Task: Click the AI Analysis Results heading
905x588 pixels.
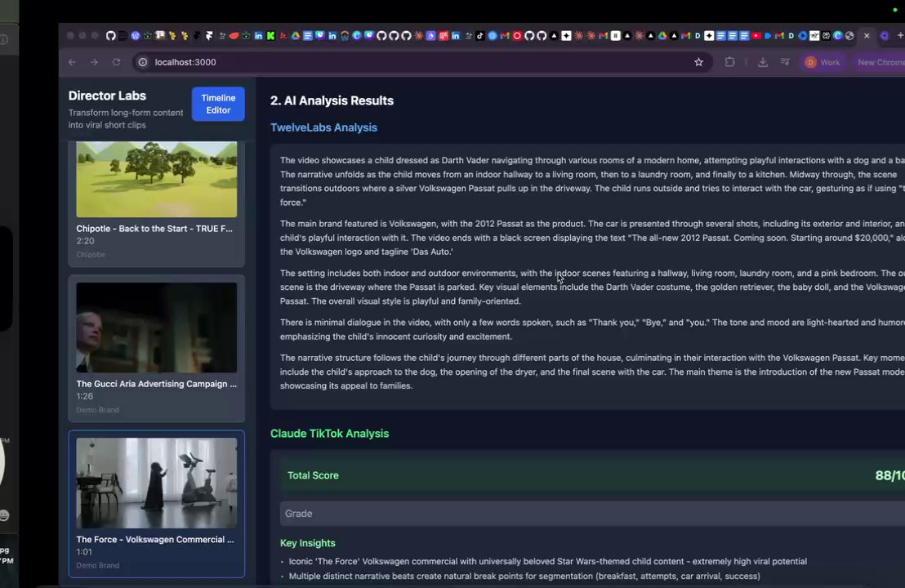Action: [332, 100]
